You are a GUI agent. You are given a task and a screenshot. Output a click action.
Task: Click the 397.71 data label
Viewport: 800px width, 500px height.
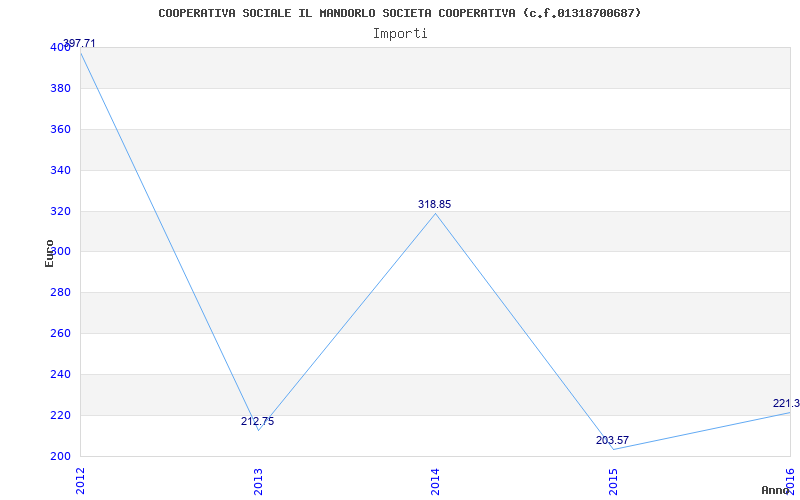tap(79, 43)
